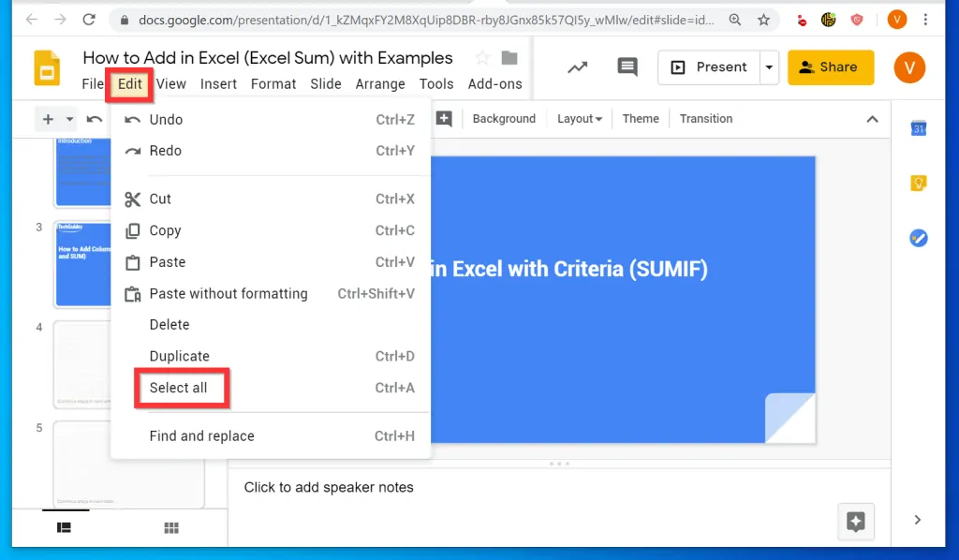The width and height of the screenshot is (959, 560).
Task: Open Google Calendar in side panel
Action: tap(919, 129)
